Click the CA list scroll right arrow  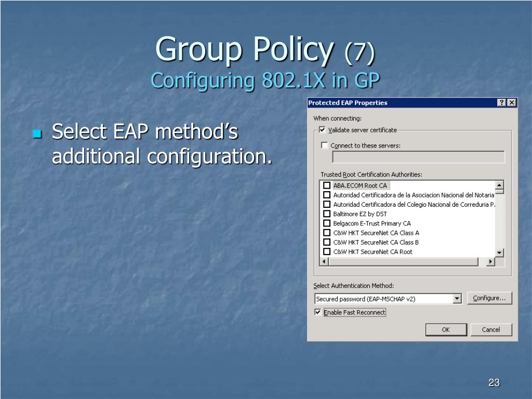click(x=490, y=262)
